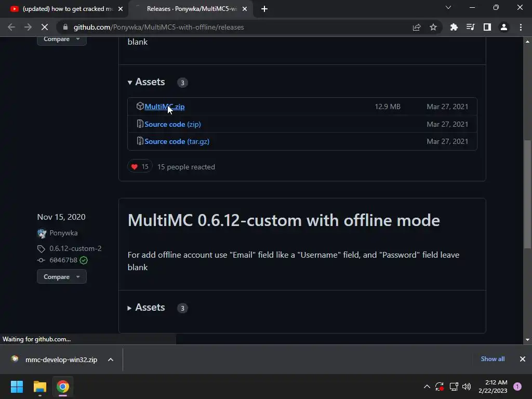Image resolution: width=532 pixels, height=399 pixels.
Task: Open commit 60467b8
Action: 63,260
